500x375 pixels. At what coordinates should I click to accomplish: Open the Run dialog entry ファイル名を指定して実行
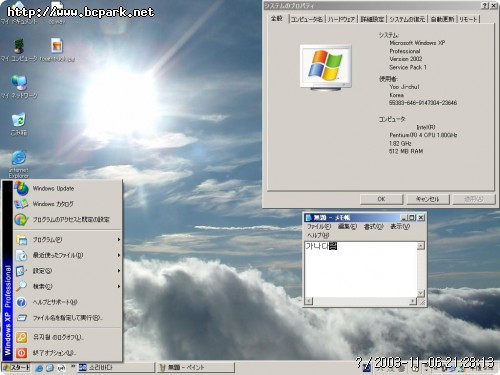tap(68, 318)
